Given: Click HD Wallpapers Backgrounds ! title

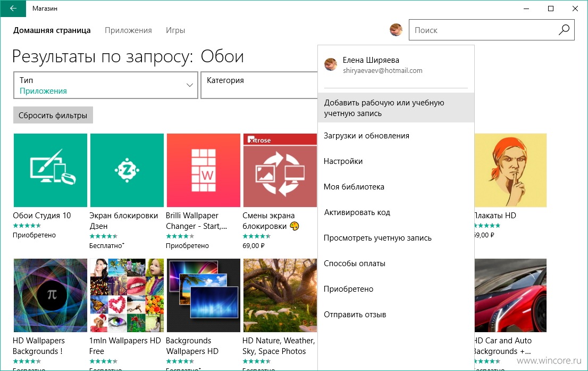Looking at the screenshot, I should (39, 345).
